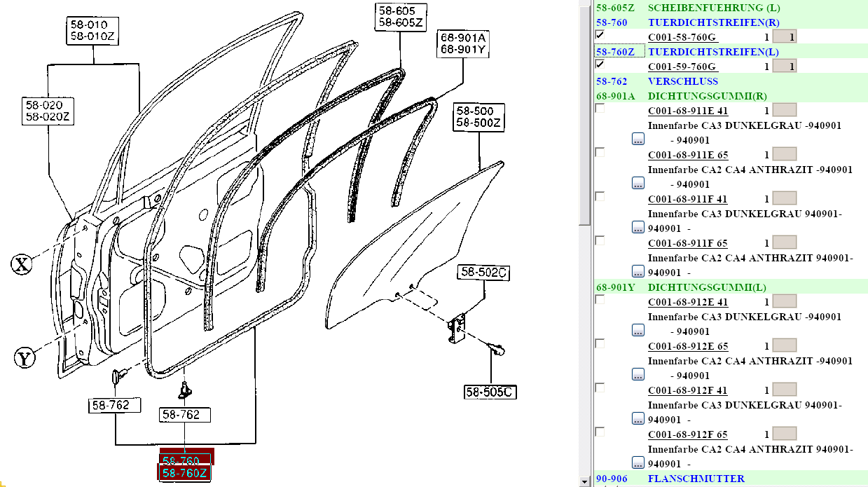Open details button below C001-68-912E 41
The image size is (868, 487).
tap(638, 330)
